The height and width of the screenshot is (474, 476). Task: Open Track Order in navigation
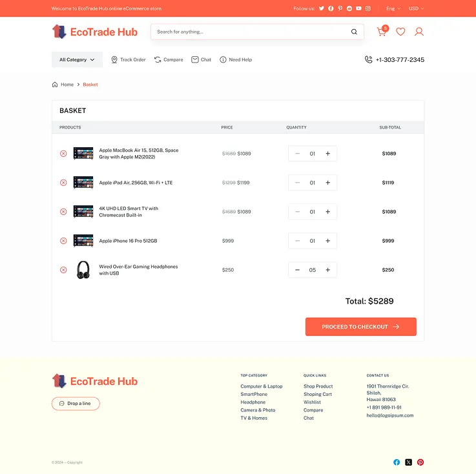coord(128,60)
